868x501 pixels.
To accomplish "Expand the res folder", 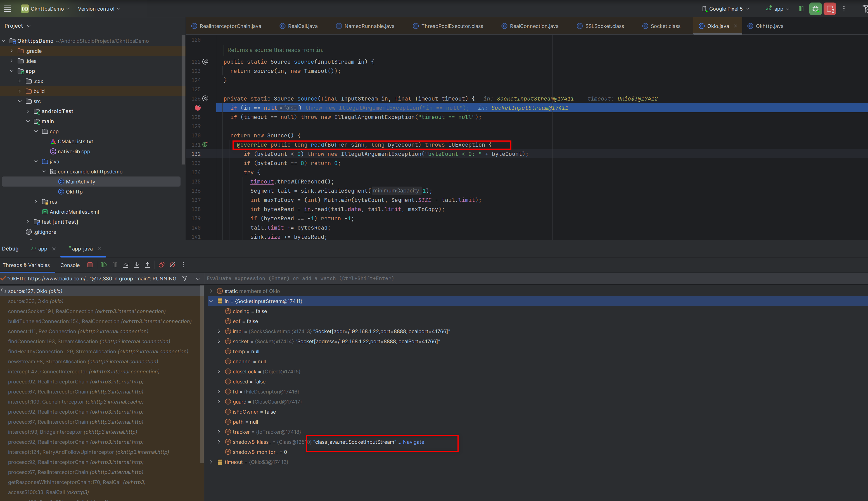I will pyautogui.click(x=36, y=202).
